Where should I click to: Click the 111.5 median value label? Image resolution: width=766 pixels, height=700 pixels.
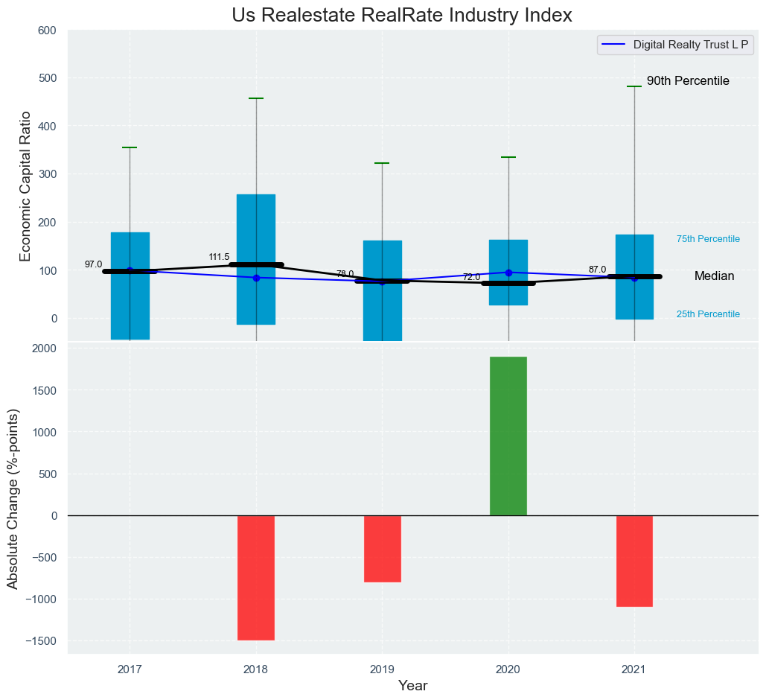(x=219, y=257)
